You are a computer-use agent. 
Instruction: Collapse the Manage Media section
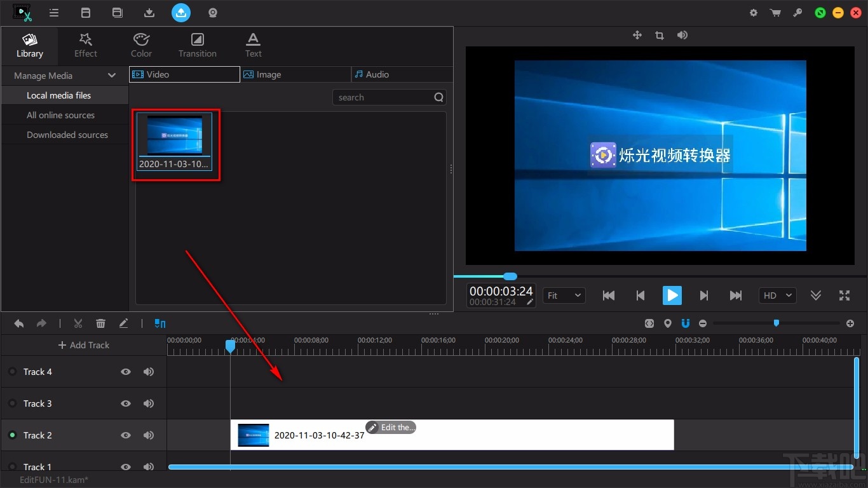[112, 76]
